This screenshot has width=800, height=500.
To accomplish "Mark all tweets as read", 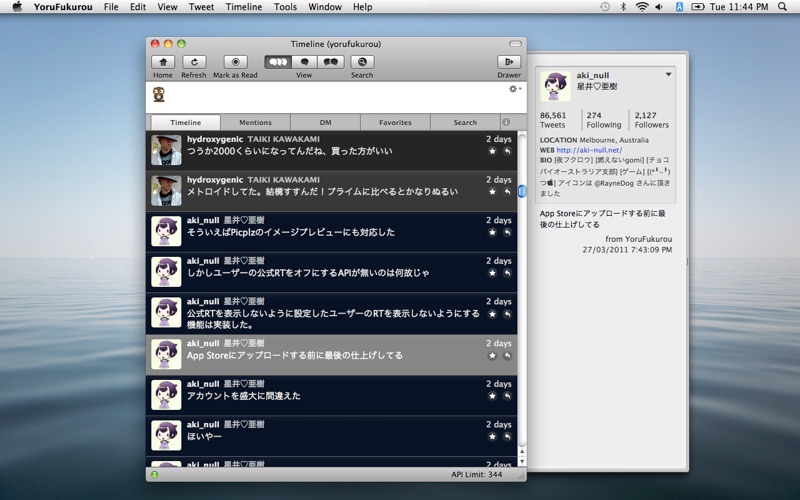I will coord(235,62).
